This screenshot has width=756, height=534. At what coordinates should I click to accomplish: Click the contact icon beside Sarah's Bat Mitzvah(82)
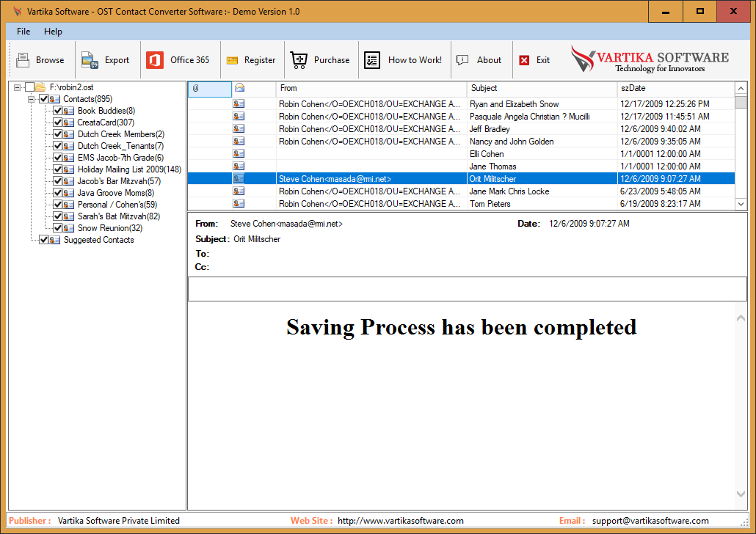(68, 216)
